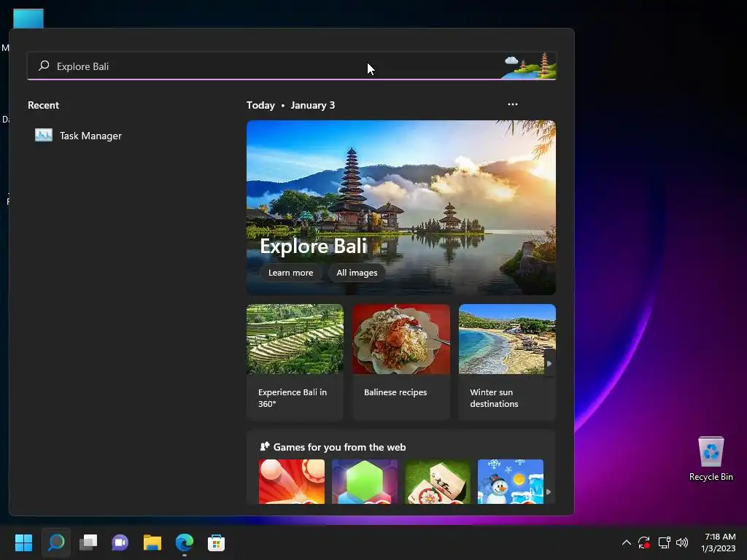Open Microsoft Store on taskbar
This screenshot has width=747, height=560.
(x=216, y=542)
